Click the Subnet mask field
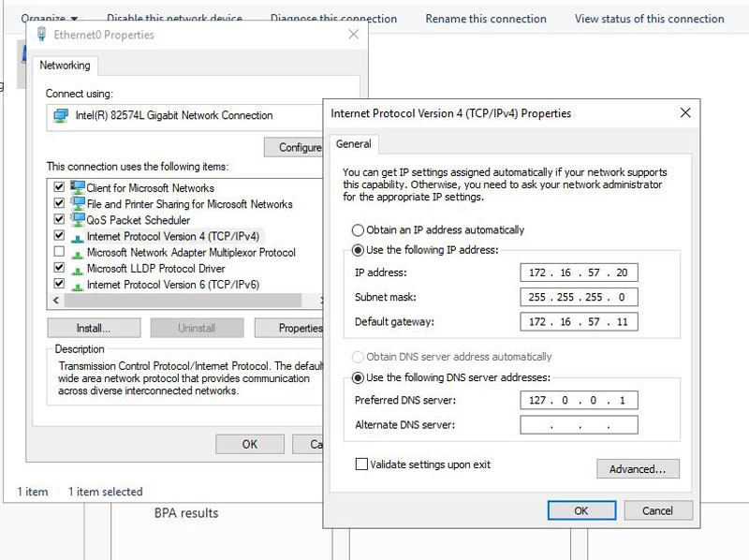The height and width of the screenshot is (560, 749). pos(579,297)
